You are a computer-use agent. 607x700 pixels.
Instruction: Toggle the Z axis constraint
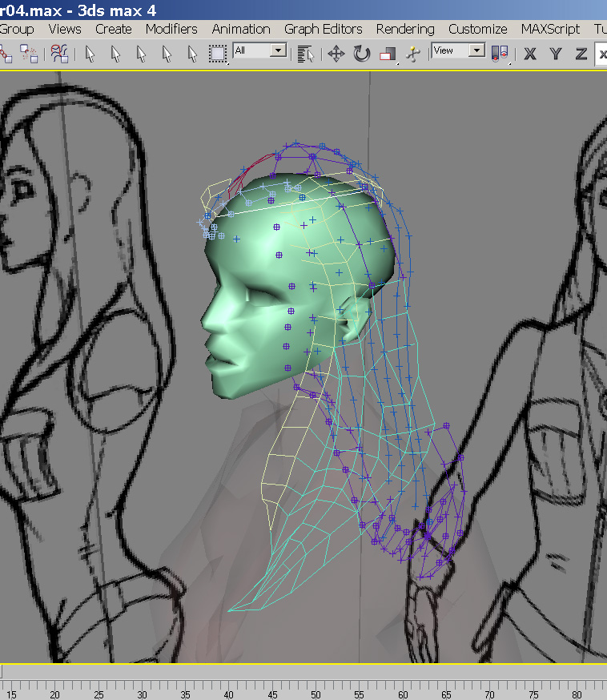(581, 54)
